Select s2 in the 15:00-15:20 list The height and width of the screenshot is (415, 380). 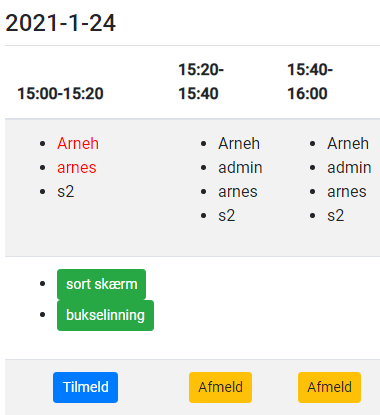[x=66, y=192]
